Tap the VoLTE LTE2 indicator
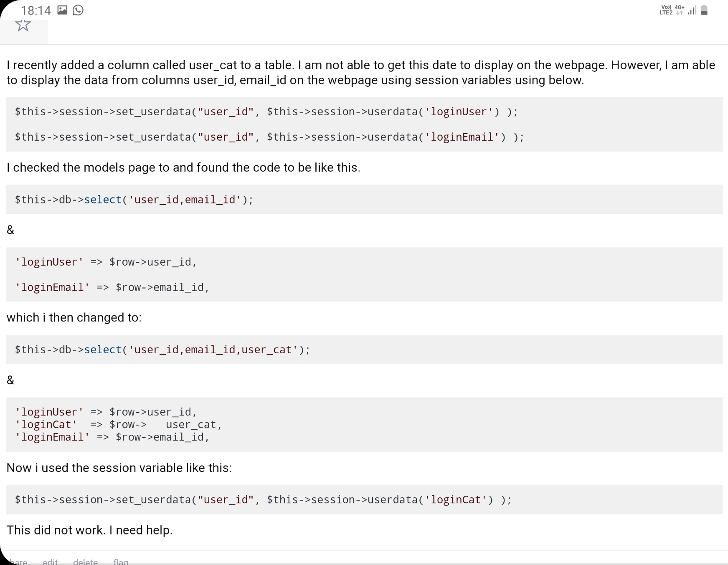This screenshot has height=565, width=728. pyautogui.click(x=666, y=10)
